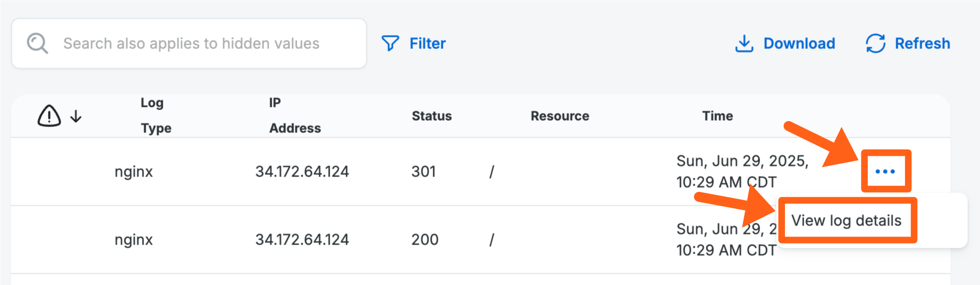Image resolution: width=980 pixels, height=285 pixels.
Task: Toggle the sort-descending arrow in header
Action: click(x=76, y=116)
